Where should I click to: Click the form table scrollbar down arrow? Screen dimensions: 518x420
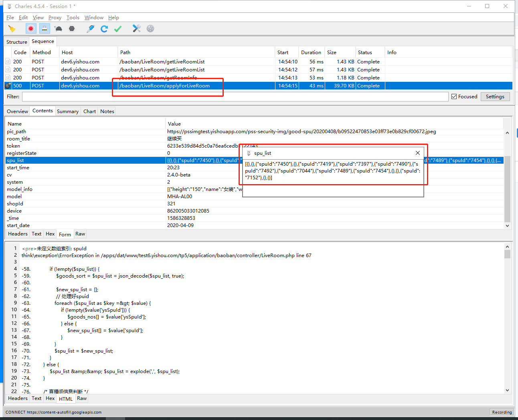coord(507,226)
